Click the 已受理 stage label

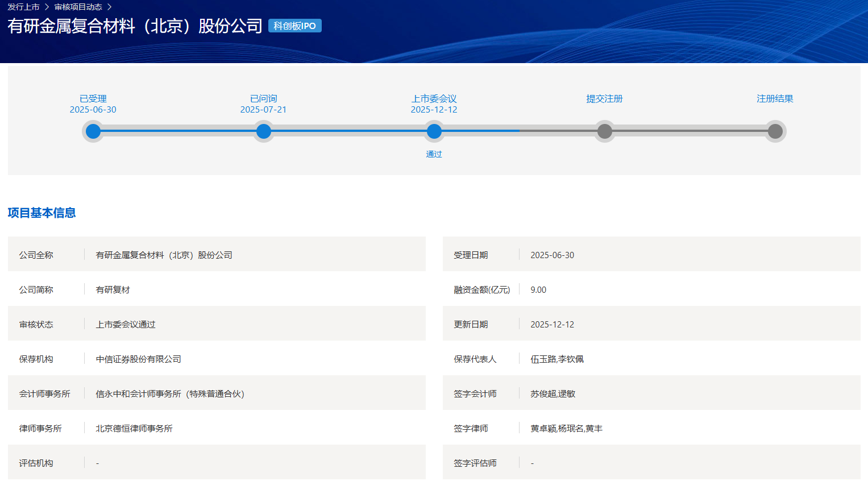click(93, 98)
